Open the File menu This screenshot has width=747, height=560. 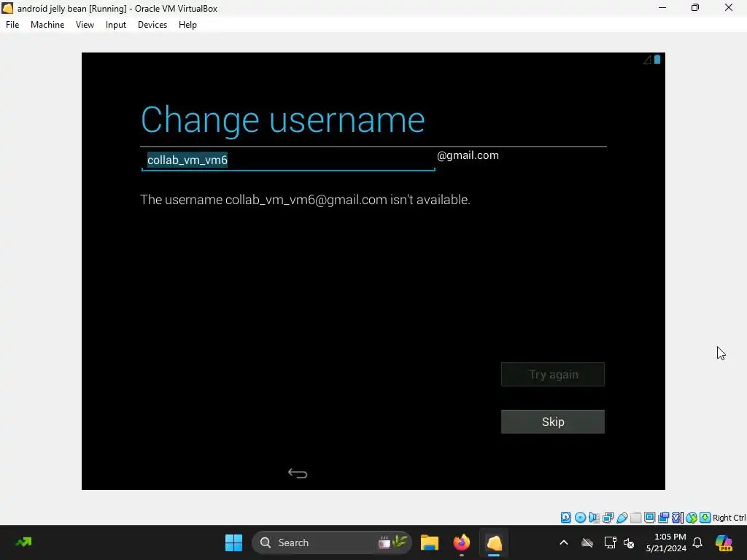[12, 25]
